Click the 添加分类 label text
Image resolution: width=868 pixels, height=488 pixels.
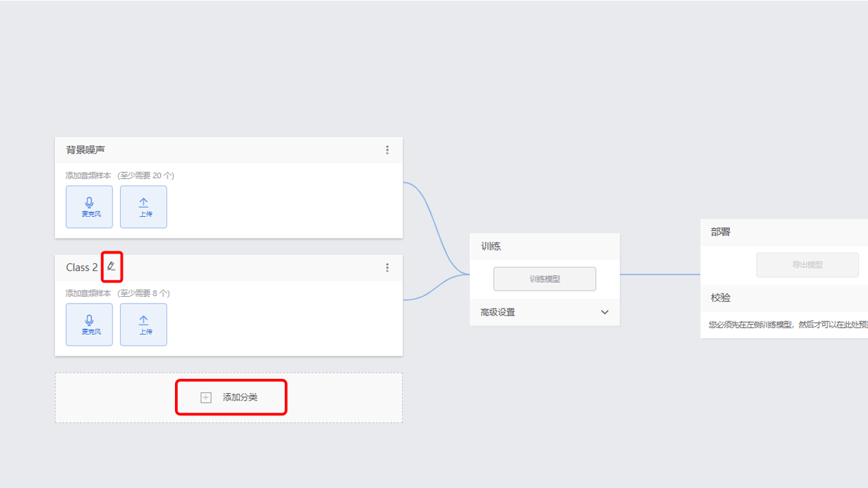(240, 398)
